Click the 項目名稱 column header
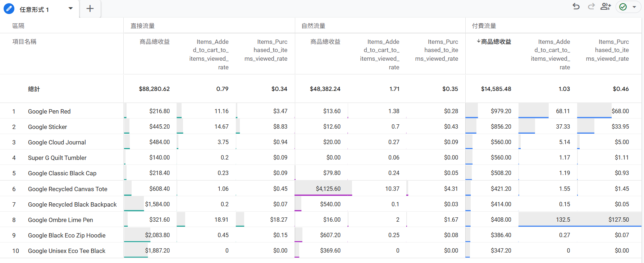This screenshot has height=263, width=644. pyautogui.click(x=24, y=42)
